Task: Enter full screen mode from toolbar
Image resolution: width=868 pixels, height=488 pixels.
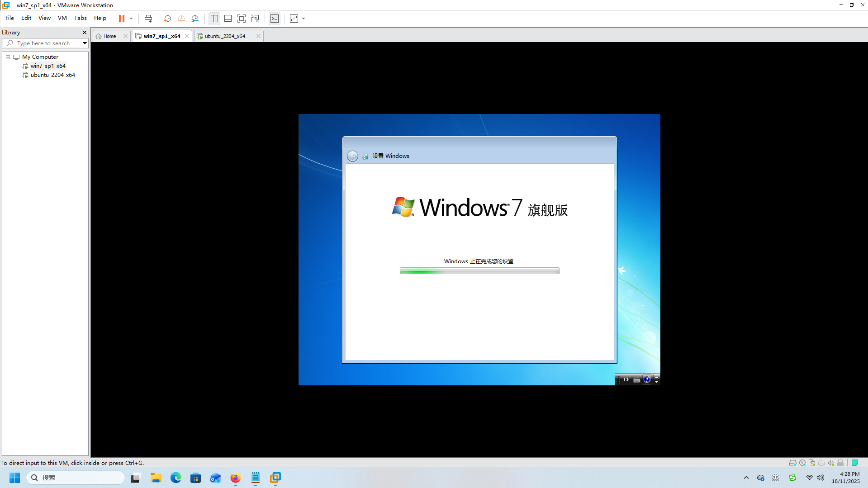Action: point(242,19)
